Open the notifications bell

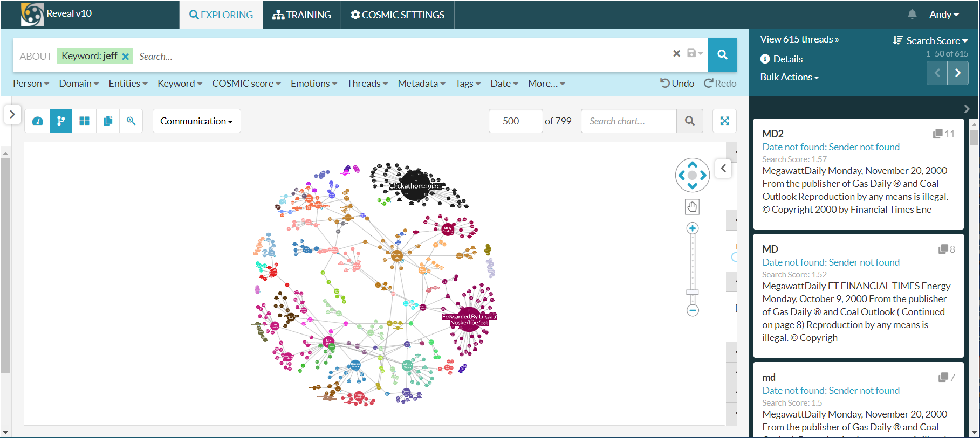coord(912,15)
